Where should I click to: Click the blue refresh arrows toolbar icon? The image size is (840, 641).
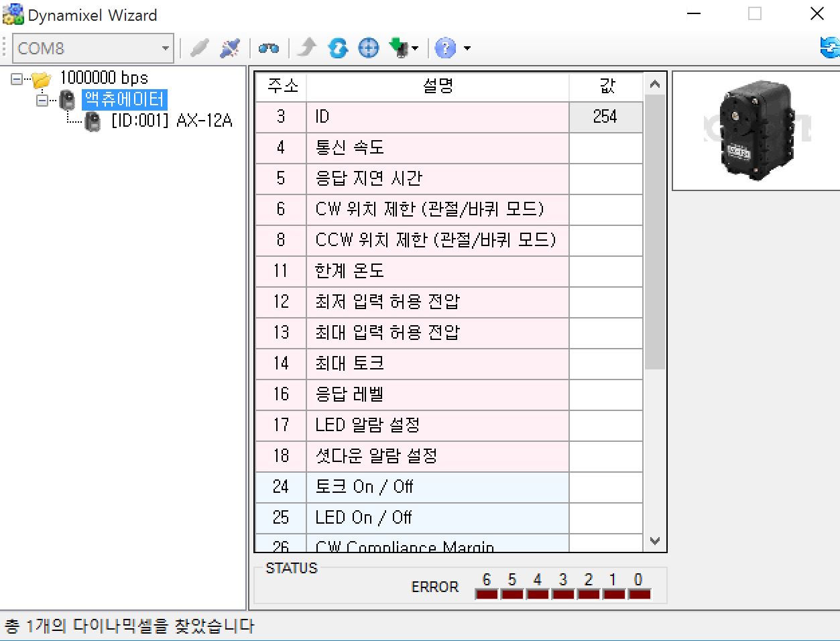[338, 48]
